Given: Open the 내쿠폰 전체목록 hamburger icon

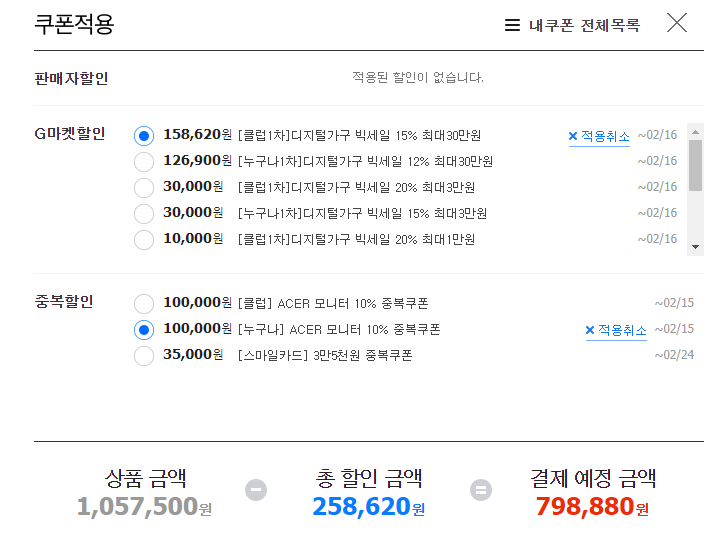Looking at the screenshot, I should click(x=512, y=25).
